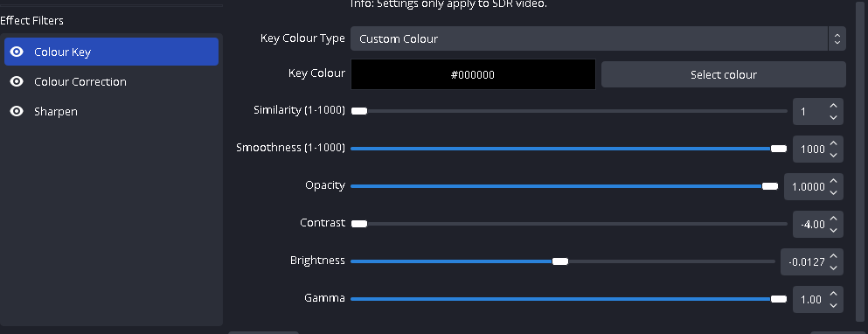Decrease Gamma with the down stepper arrow
Screen dimensions: 868x334
tap(833, 305)
